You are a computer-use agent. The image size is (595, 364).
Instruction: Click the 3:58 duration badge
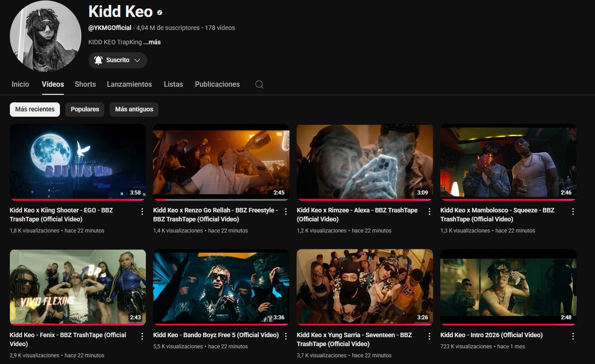[135, 192]
